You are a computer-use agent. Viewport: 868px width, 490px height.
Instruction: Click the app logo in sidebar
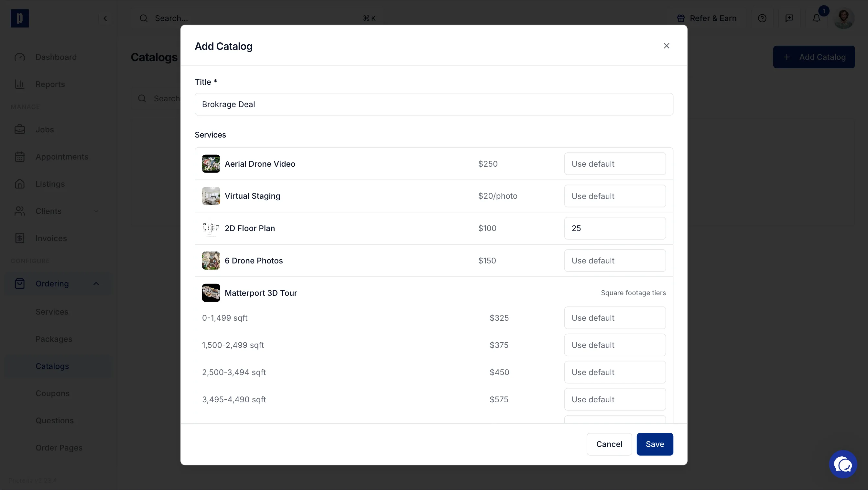coord(19,18)
